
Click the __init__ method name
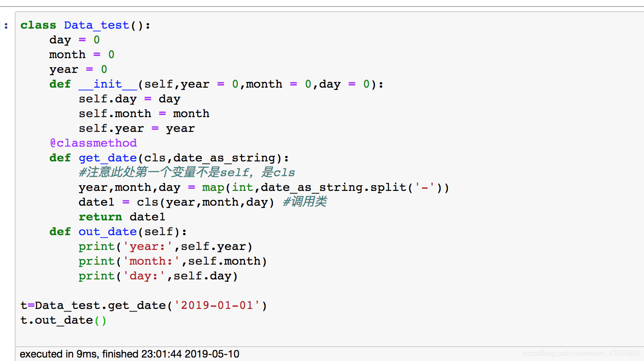pyautogui.click(x=108, y=84)
